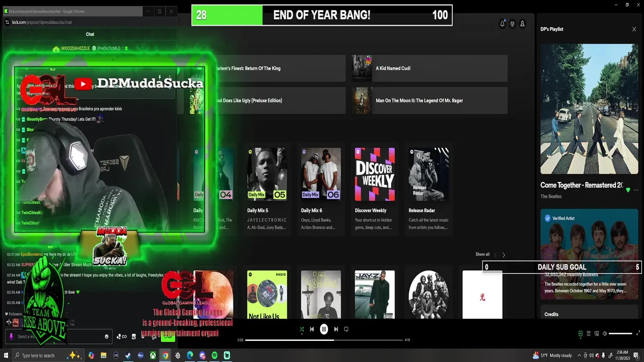Image resolution: width=644 pixels, height=362 pixels.
Task: Open God Does Like Ugly (Preluxe Edition)
Action: [x=268, y=101]
